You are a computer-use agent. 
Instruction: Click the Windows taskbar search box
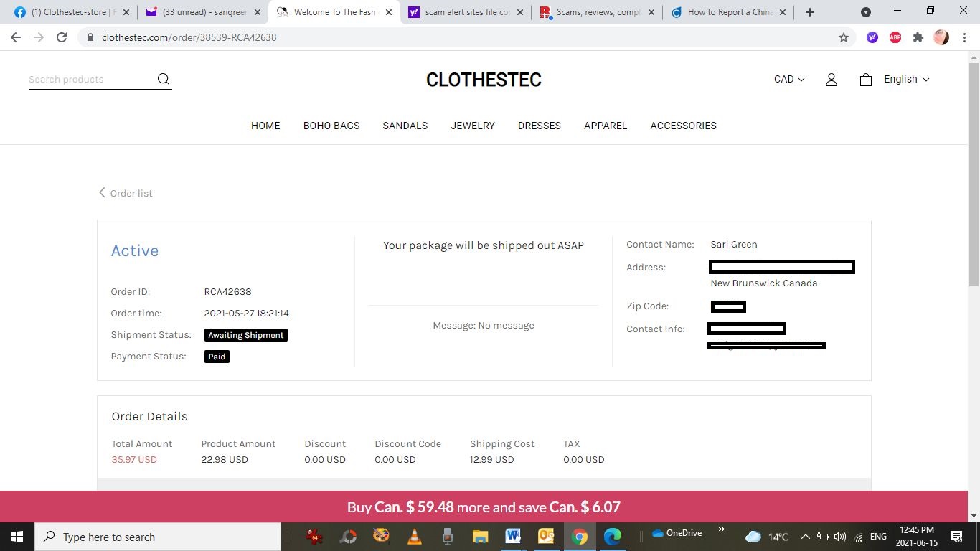(158, 537)
